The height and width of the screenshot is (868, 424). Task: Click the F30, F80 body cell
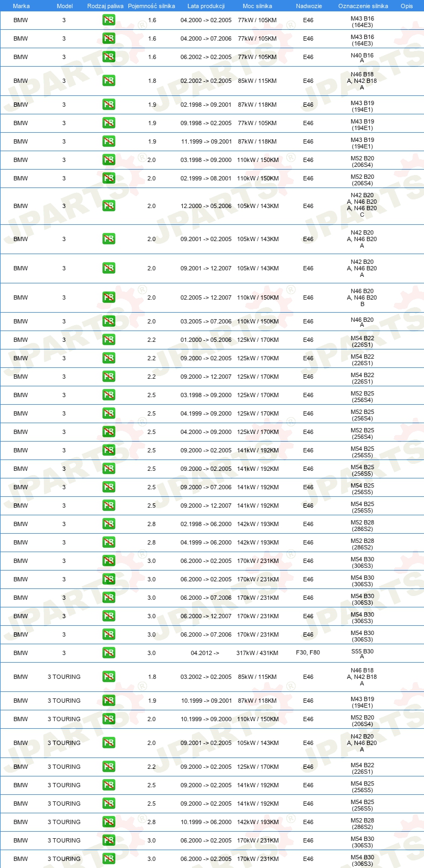(308, 653)
